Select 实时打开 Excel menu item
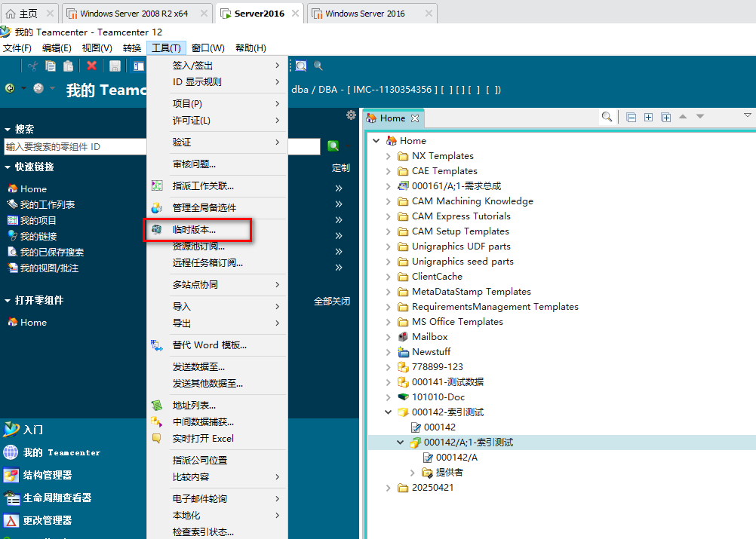Screen dimensions: 756x539 tap(217, 438)
